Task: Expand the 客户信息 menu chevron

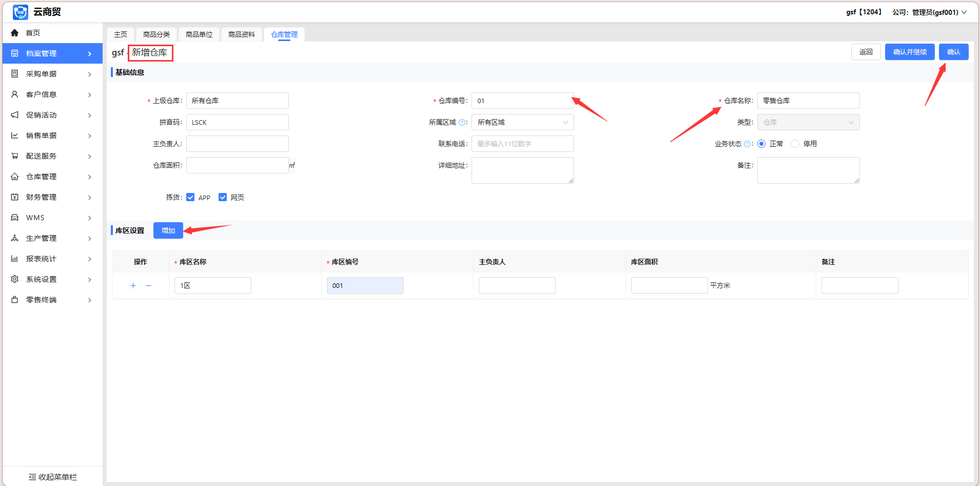Action: [x=90, y=95]
